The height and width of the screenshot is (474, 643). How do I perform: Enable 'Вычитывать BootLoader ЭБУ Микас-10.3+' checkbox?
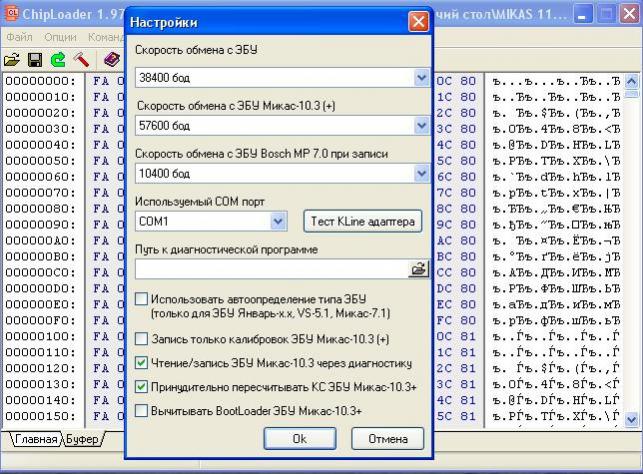point(141,410)
